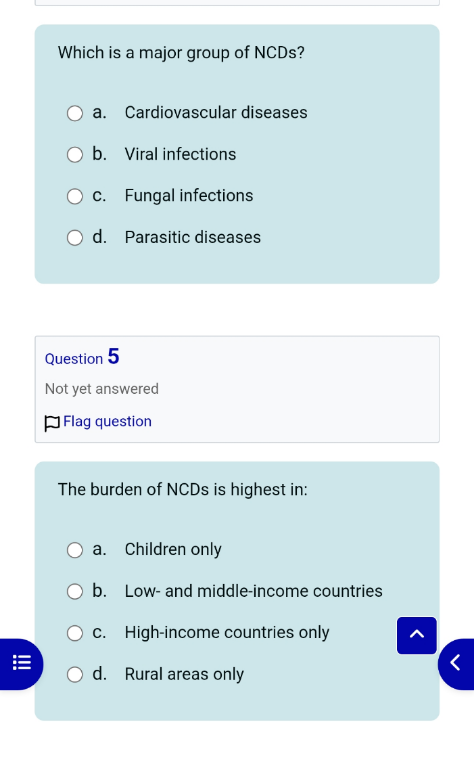Select the Cardiovascular diseases radio button
This screenshot has height=768, width=474.
[x=75, y=113]
